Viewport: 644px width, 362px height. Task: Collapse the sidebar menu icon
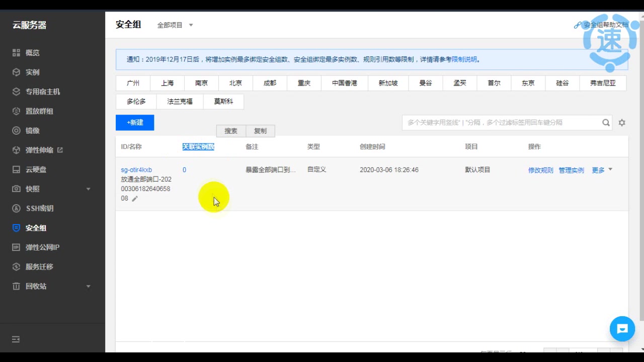coord(16,339)
